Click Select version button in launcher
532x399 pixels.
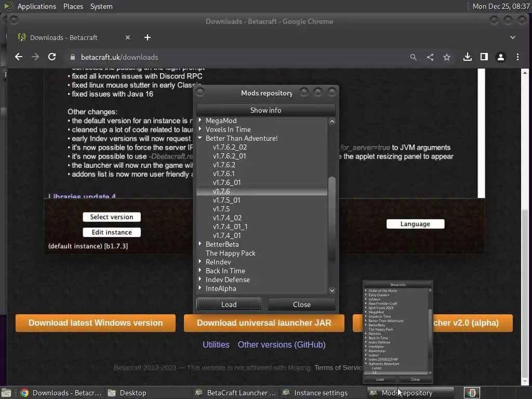(x=112, y=217)
